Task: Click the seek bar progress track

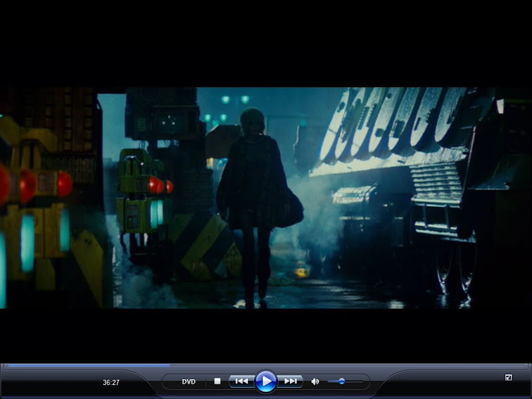Action: coord(266,366)
